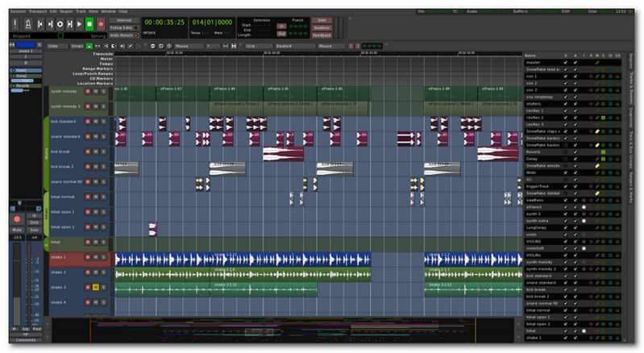Solo the hihat normal track
This screenshot has height=353, width=644.
pyautogui.click(x=103, y=197)
